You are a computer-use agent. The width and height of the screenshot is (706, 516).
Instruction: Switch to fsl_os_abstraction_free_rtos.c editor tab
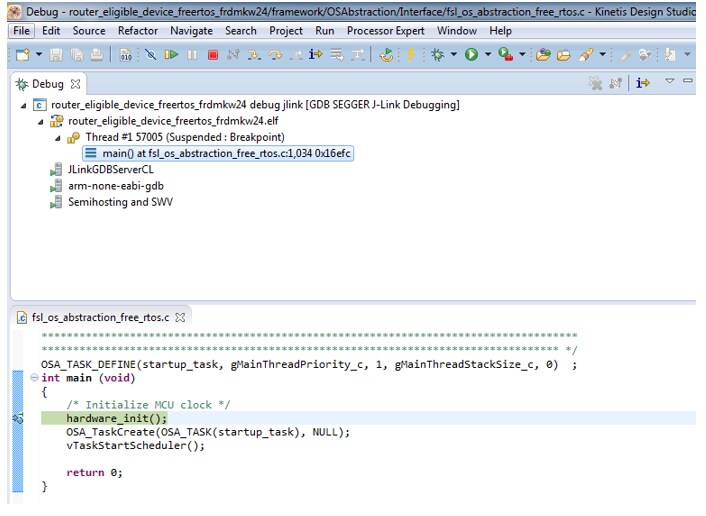(x=100, y=317)
